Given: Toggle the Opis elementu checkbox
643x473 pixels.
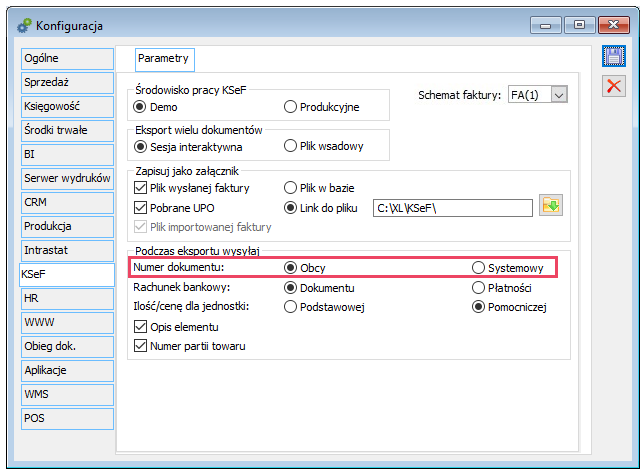Looking at the screenshot, I should [x=140, y=327].
